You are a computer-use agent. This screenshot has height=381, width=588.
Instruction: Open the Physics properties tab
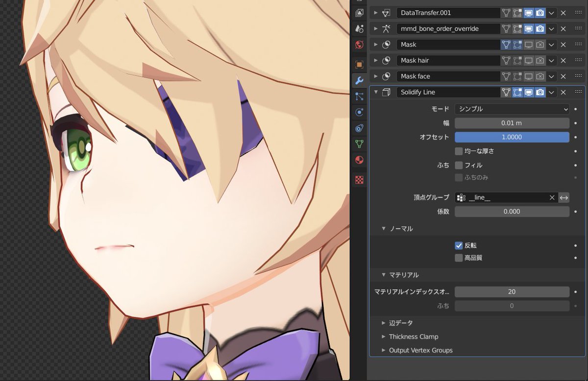359,112
